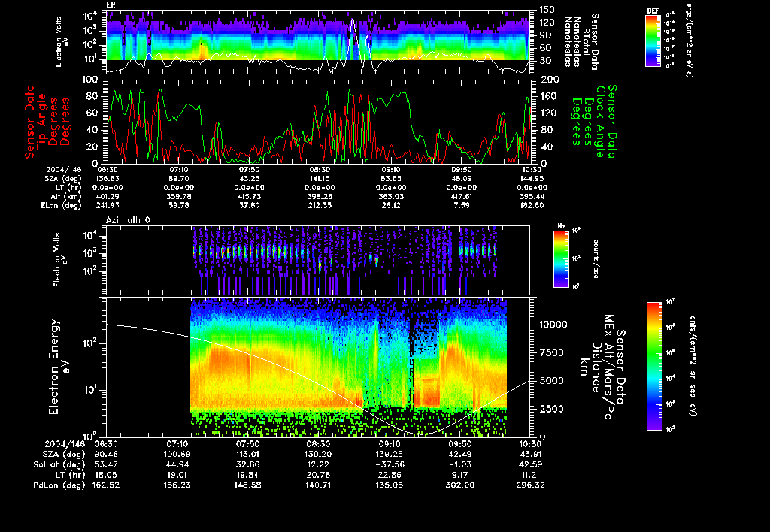Select the 'ER' panel title
The height and width of the screenshot is (532, 770).
pos(111,5)
